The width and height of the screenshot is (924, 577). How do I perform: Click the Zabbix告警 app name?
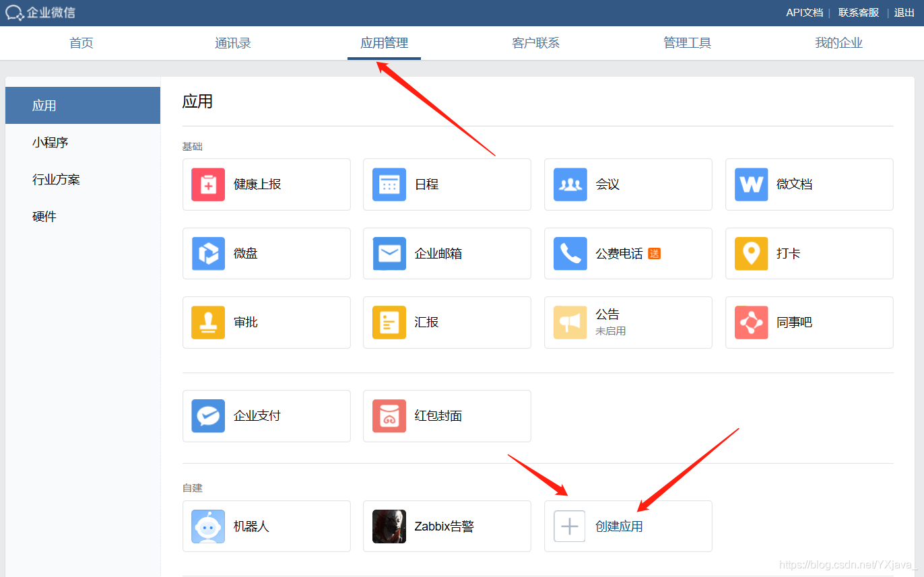pos(444,527)
